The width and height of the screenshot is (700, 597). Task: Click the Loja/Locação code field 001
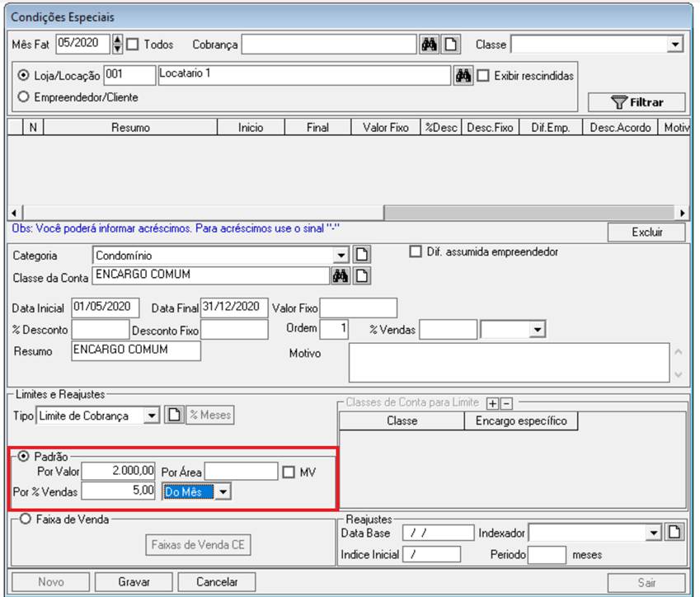click(x=130, y=74)
